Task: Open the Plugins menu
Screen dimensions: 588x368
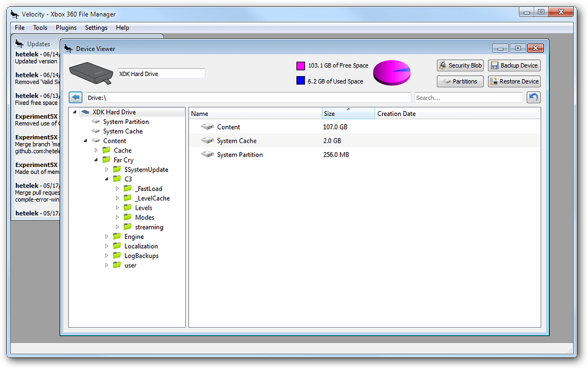Action: [x=66, y=27]
